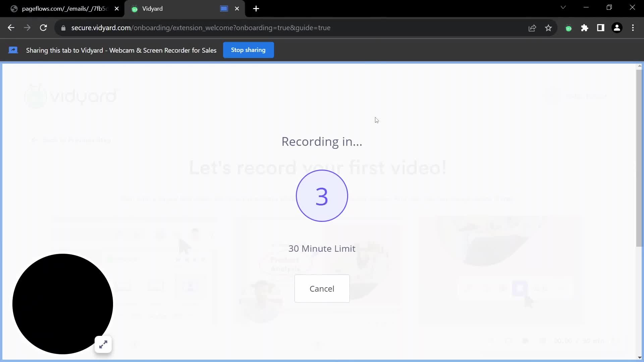Screen dimensions: 644x362
Task: Click the expand webcam preview icon
Action: pyautogui.click(x=103, y=344)
